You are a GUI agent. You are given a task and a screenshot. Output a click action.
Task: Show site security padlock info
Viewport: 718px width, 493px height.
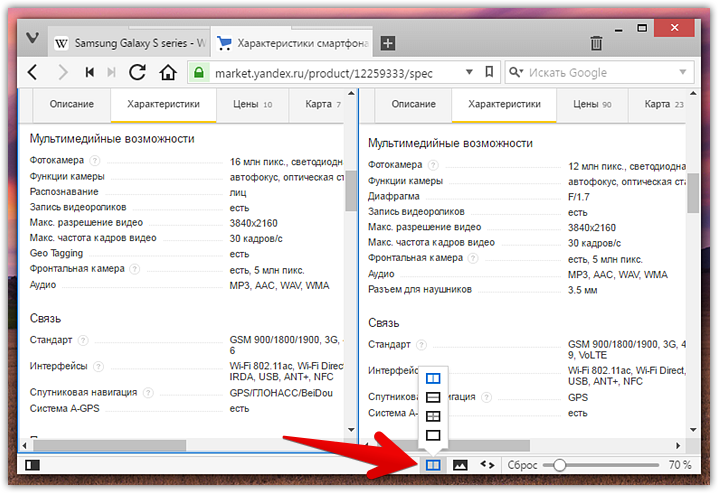pos(199,72)
